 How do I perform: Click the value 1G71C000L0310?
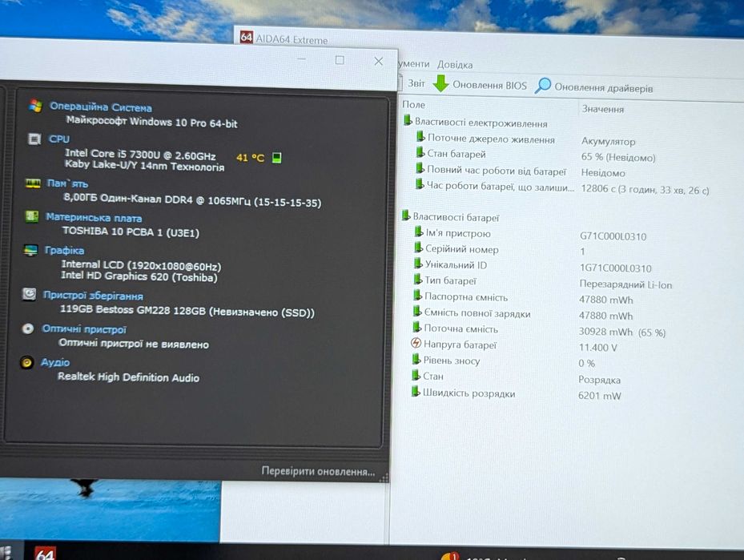(615, 268)
